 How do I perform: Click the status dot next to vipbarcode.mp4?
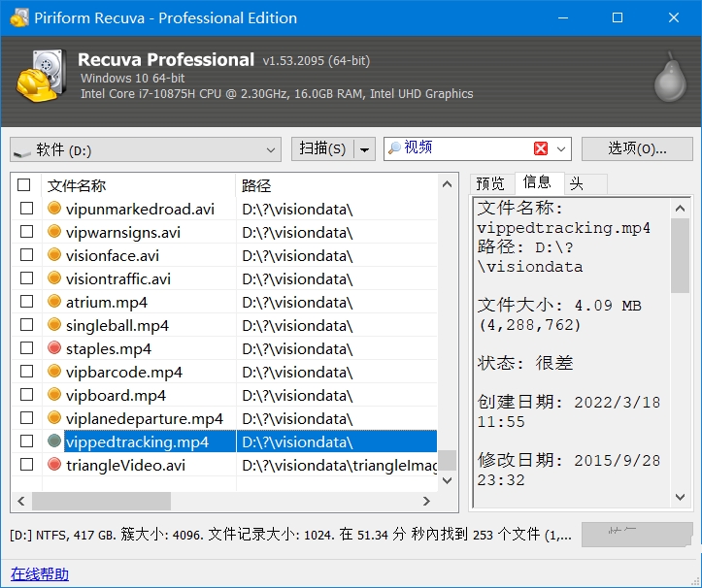54,371
